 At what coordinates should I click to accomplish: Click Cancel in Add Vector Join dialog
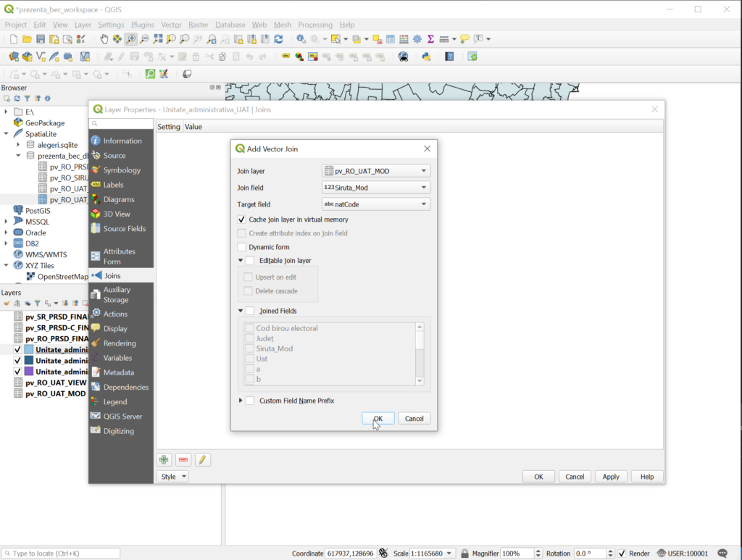[x=414, y=419]
